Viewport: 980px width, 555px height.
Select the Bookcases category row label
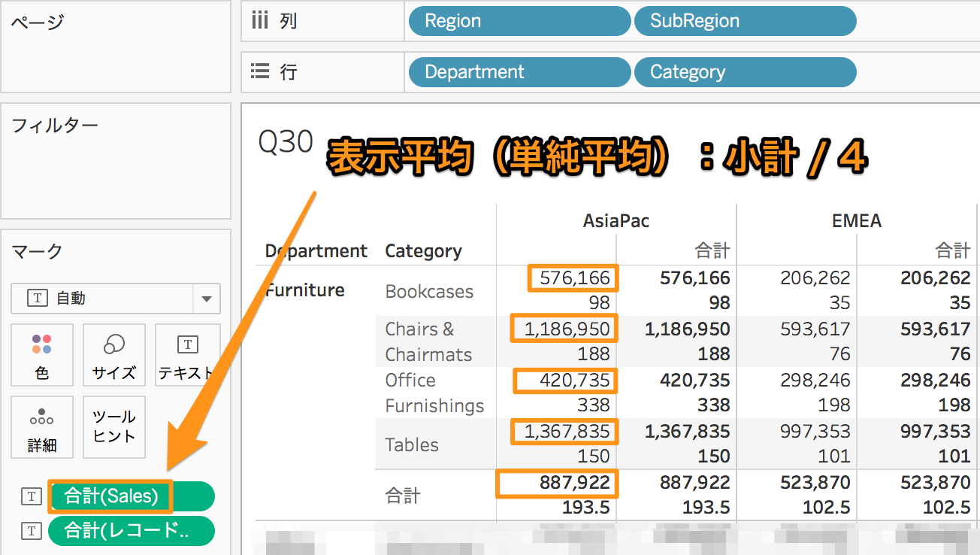pyautogui.click(x=429, y=292)
